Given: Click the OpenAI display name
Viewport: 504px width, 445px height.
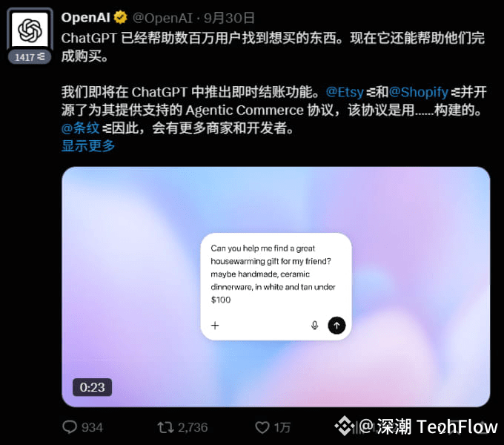Looking at the screenshot, I should click(86, 18).
